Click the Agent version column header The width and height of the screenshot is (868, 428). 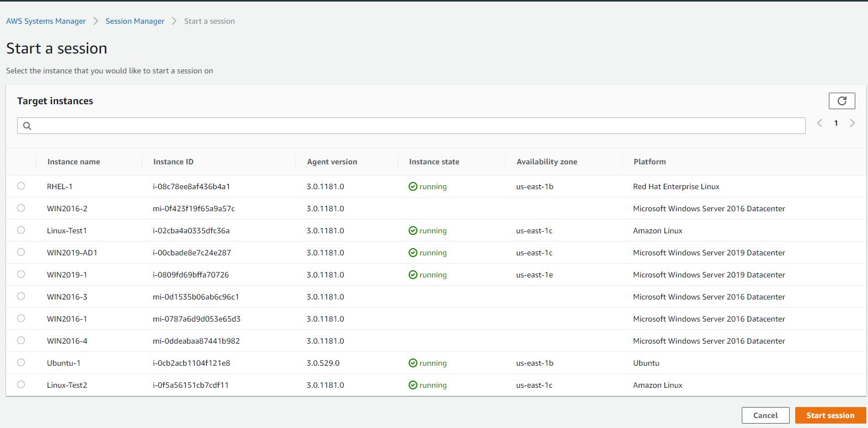coord(332,162)
